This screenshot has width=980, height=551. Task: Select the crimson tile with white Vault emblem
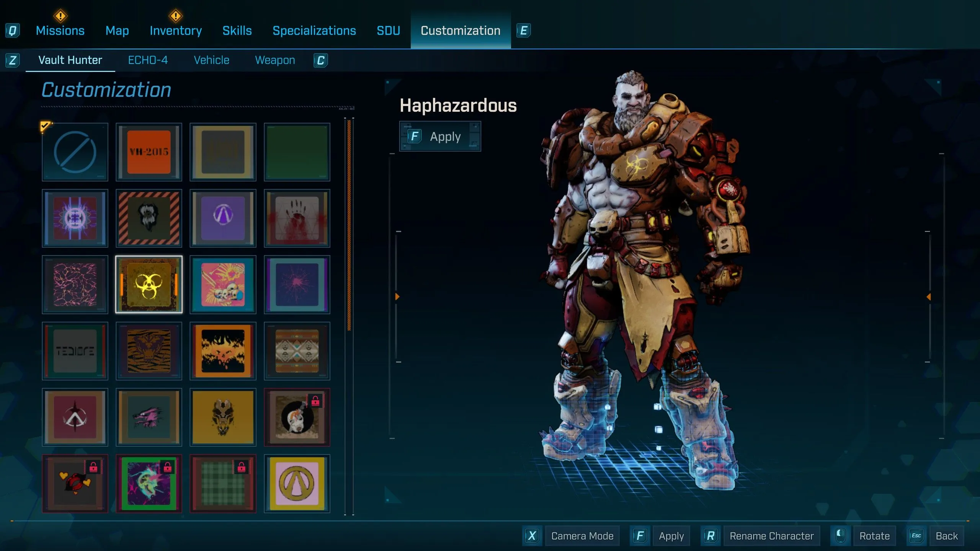click(x=75, y=417)
